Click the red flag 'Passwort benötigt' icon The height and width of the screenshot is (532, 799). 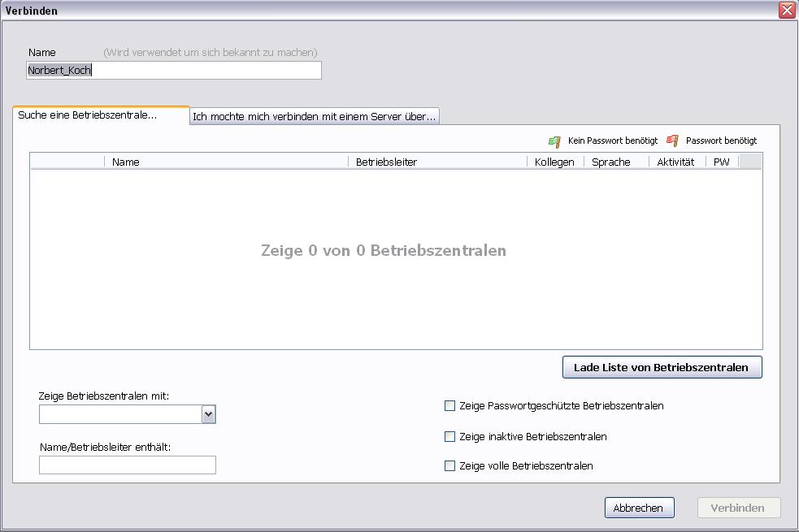tap(673, 141)
